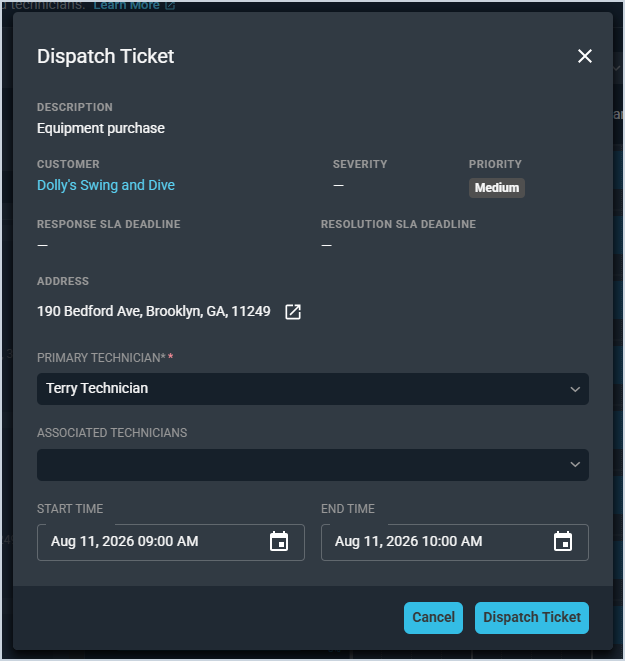Click the Equipment purchase description text
This screenshot has width=625, height=661.
click(x=101, y=128)
